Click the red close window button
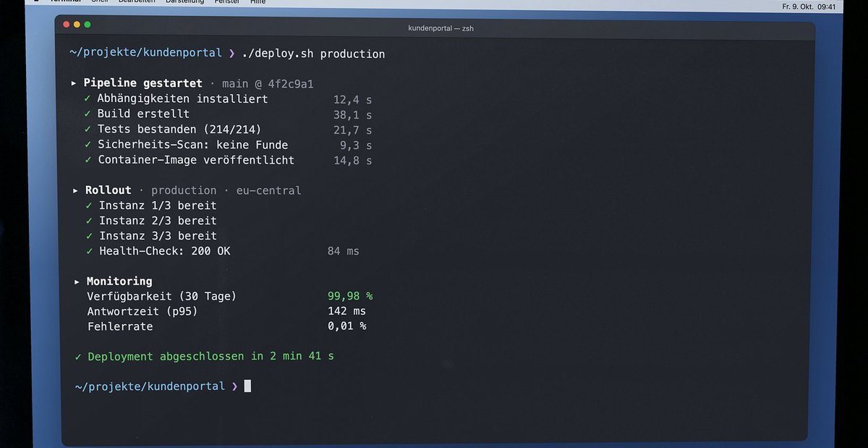Viewport: 868px width, 448px height. 67,25
